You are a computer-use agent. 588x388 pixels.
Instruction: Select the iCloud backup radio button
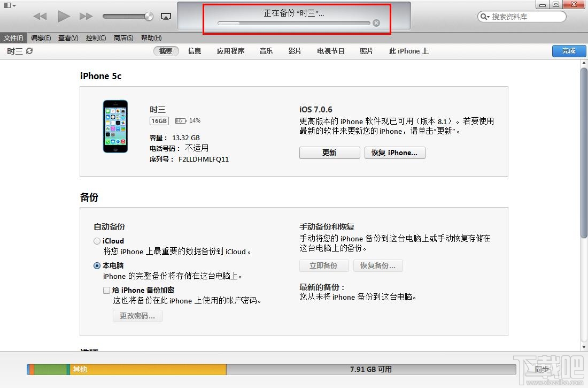click(x=97, y=241)
